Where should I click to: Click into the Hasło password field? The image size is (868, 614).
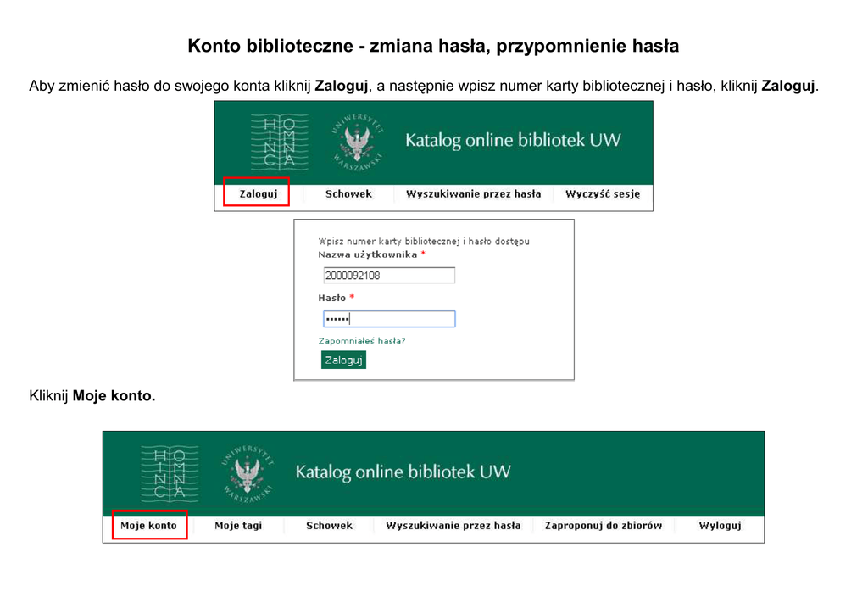(389, 319)
